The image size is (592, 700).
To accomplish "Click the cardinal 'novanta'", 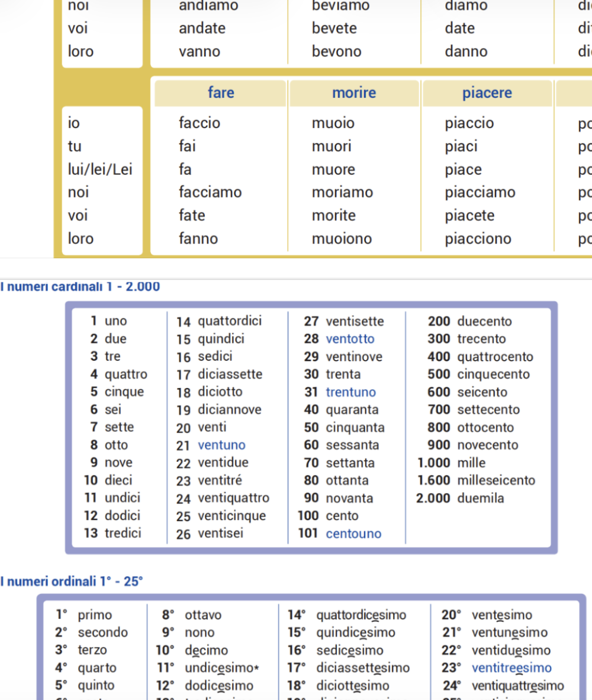I will pos(349,498).
